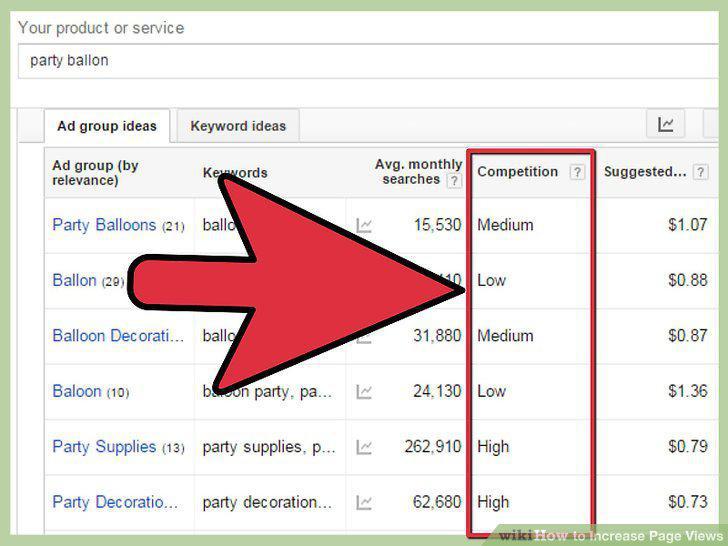Select the $0.88 suggested bid
The image size is (728, 546).
[x=688, y=280]
